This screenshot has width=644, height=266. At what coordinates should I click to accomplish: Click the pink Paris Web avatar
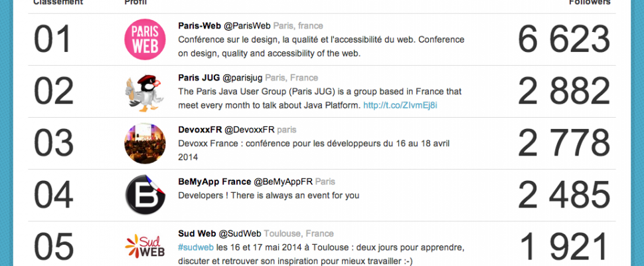pos(145,39)
